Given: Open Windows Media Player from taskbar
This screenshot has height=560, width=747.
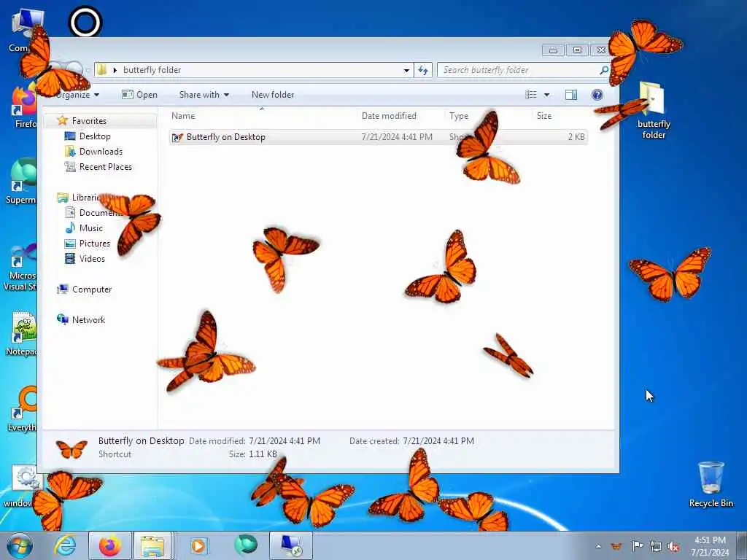Looking at the screenshot, I should [x=198, y=545].
